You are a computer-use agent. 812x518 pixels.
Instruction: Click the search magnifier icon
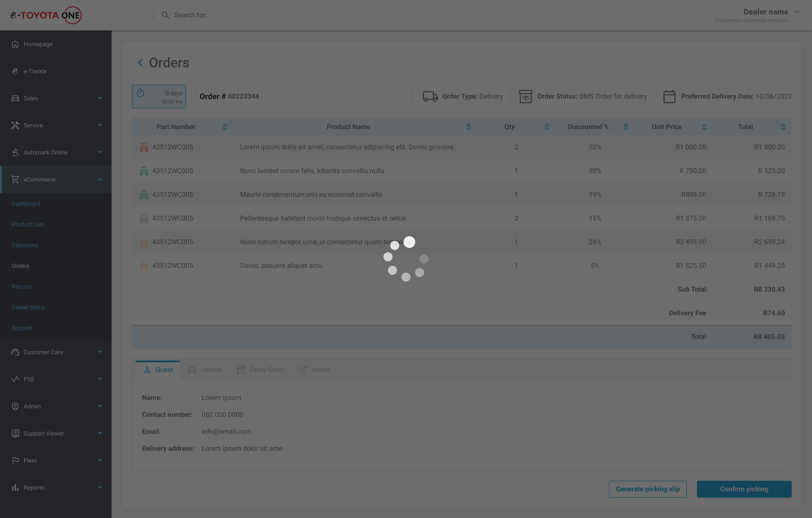click(165, 15)
